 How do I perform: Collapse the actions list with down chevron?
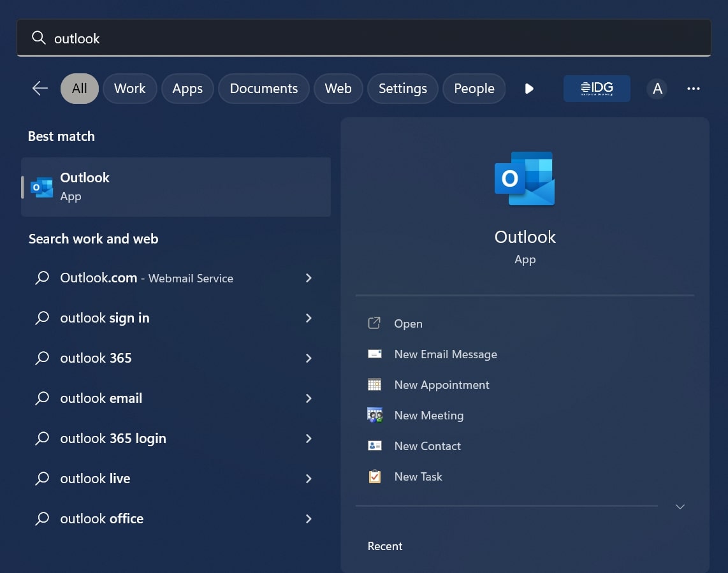point(680,507)
